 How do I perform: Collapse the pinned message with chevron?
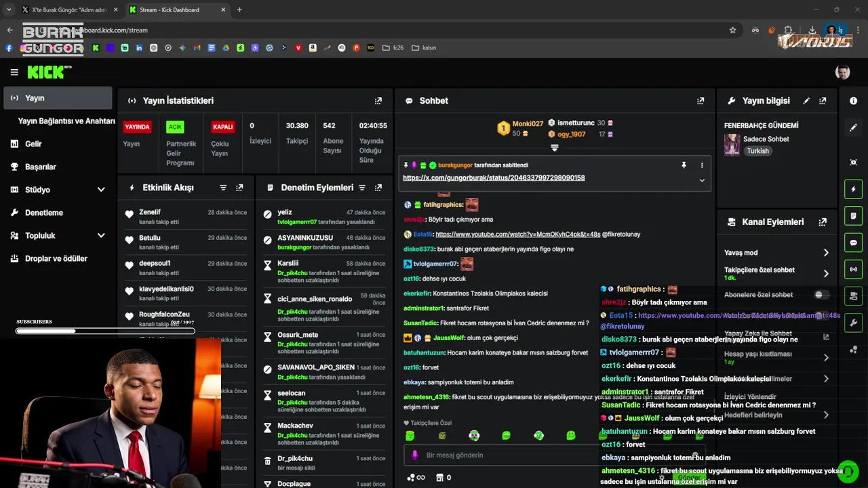[x=702, y=180]
